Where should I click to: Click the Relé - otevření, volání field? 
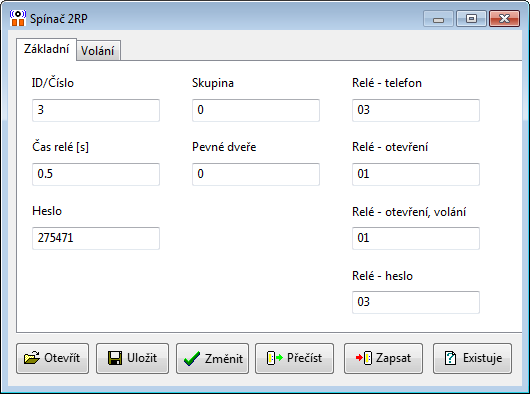(x=416, y=238)
